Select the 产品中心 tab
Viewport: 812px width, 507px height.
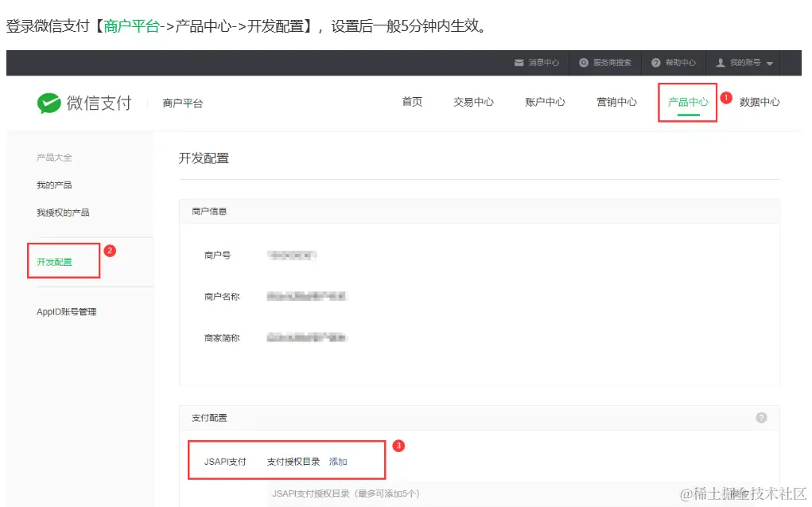click(688, 102)
